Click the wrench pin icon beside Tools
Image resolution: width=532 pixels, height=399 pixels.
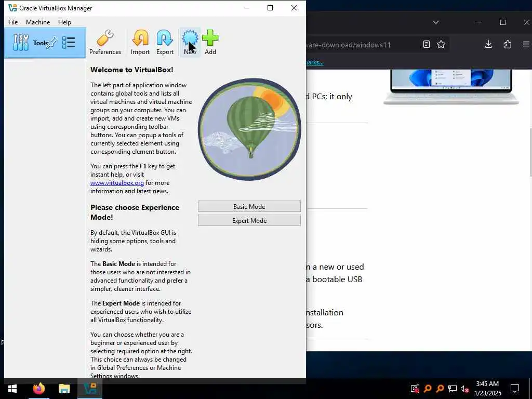coord(52,43)
